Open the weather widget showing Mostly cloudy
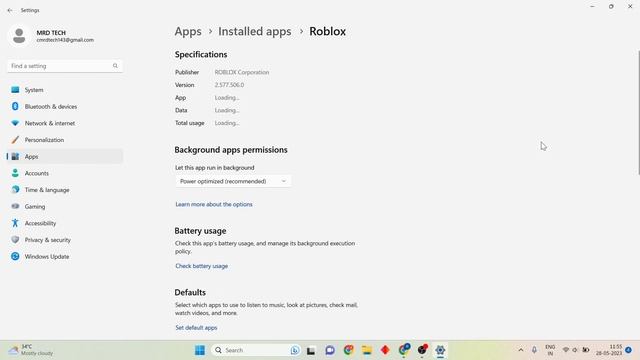The width and height of the screenshot is (640, 360). coord(32,350)
